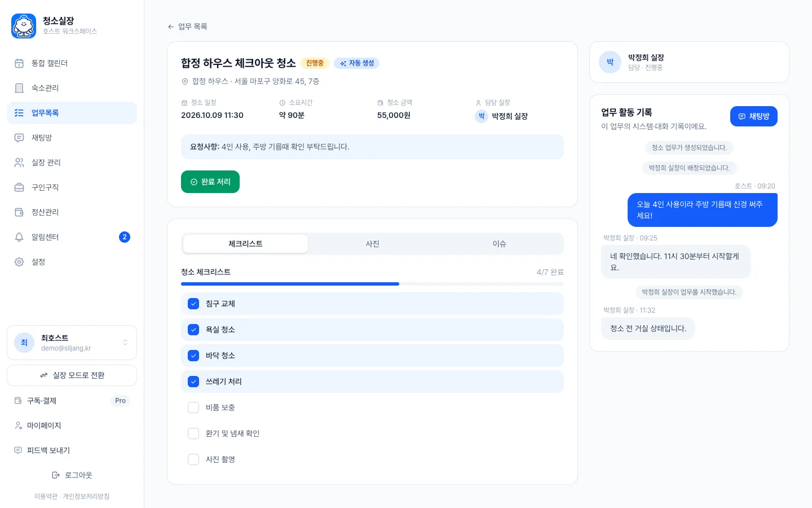Click the 알림센터 badge showing 2

click(125, 237)
